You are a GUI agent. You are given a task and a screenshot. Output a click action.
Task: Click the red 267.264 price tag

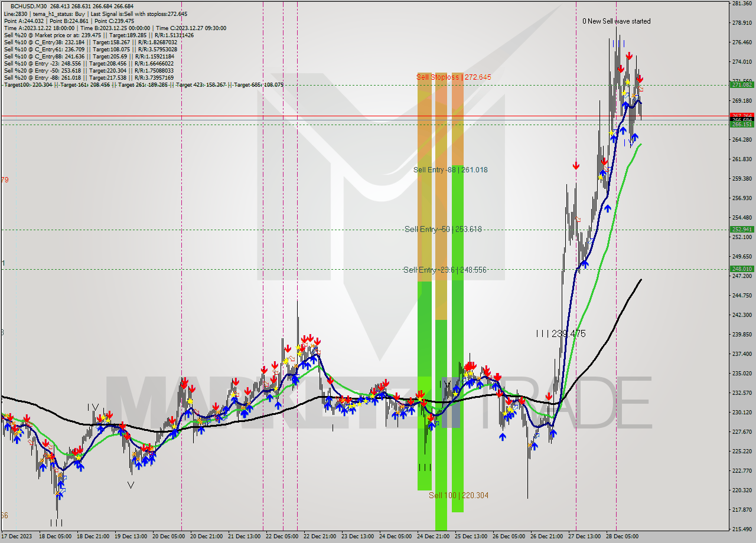pos(742,116)
